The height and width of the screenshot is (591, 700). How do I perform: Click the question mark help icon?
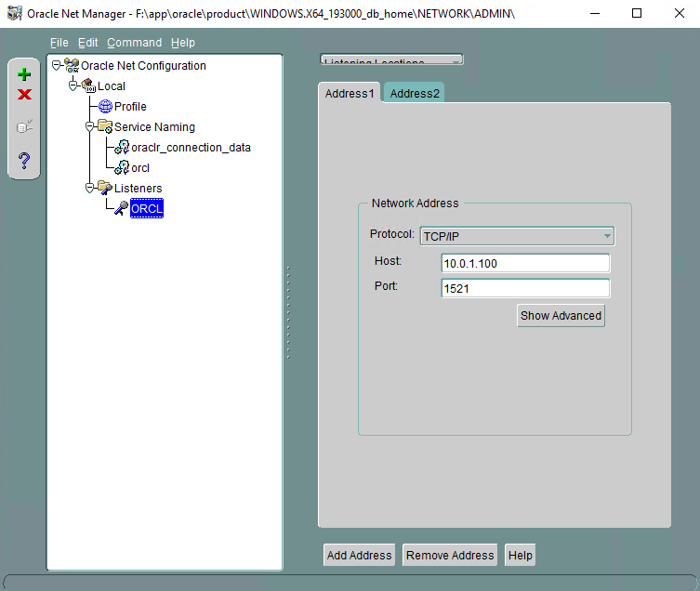(24, 160)
